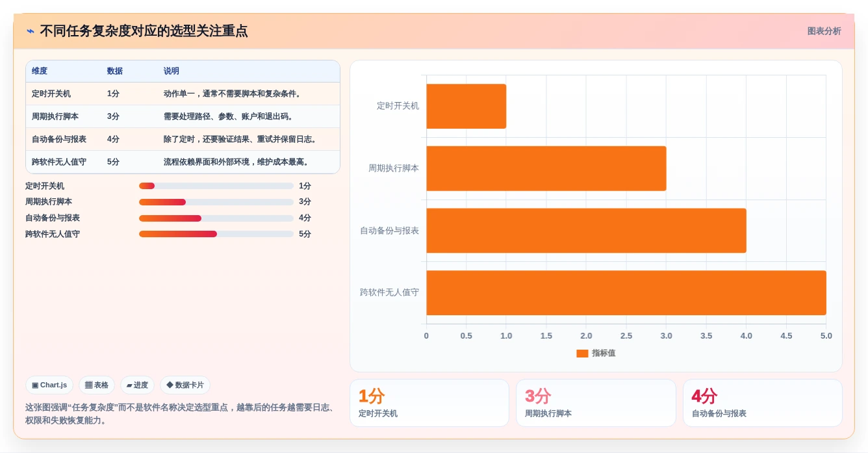Click the 5分 value in the table
The width and height of the screenshot is (868, 453).
[113, 162]
